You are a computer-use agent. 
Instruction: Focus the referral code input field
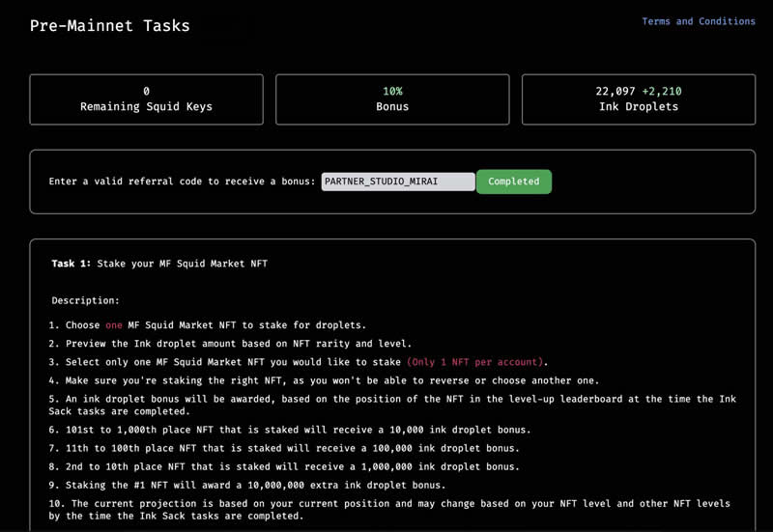[x=397, y=182]
